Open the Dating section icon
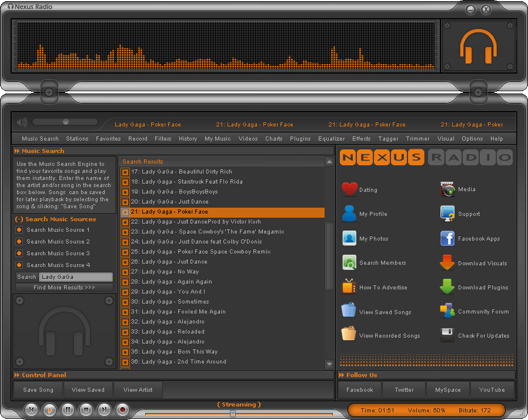The width and height of the screenshot is (528, 420). (x=349, y=189)
